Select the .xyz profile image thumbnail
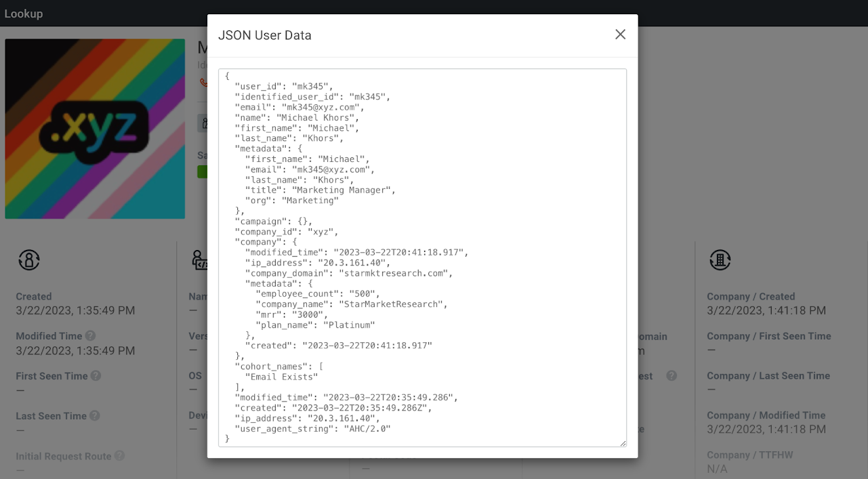 (95, 129)
